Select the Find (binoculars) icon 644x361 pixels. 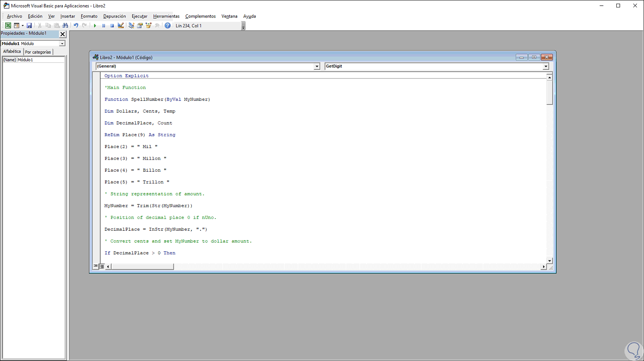pyautogui.click(x=65, y=25)
